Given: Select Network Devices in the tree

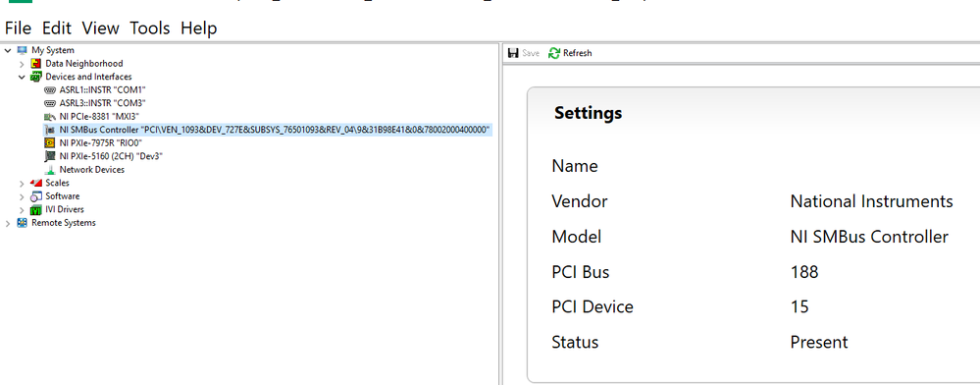Looking at the screenshot, I should (92, 170).
